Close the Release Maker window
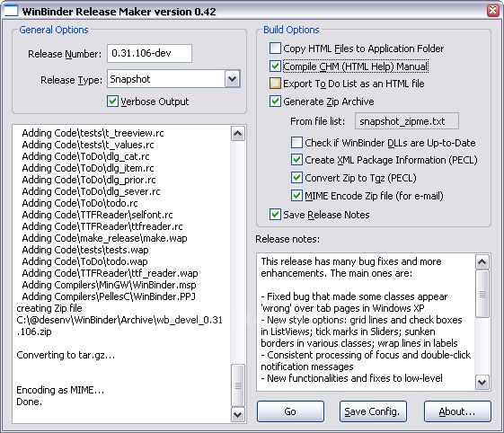This screenshot has height=433, width=504. click(492, 11)
